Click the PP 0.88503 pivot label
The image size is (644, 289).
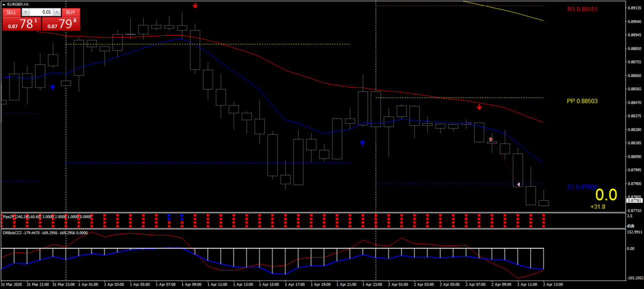pos(582,101)
